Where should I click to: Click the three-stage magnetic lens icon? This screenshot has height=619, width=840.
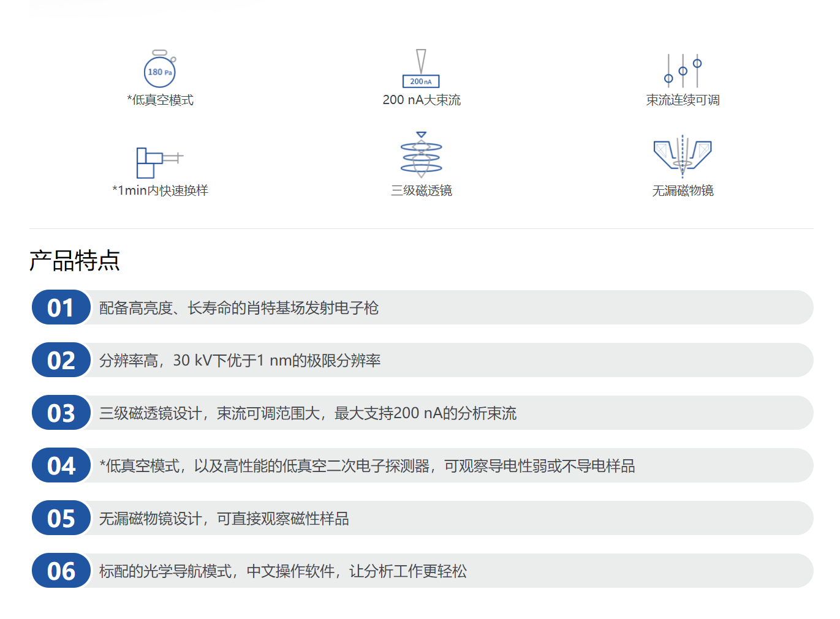coord(421,156)
